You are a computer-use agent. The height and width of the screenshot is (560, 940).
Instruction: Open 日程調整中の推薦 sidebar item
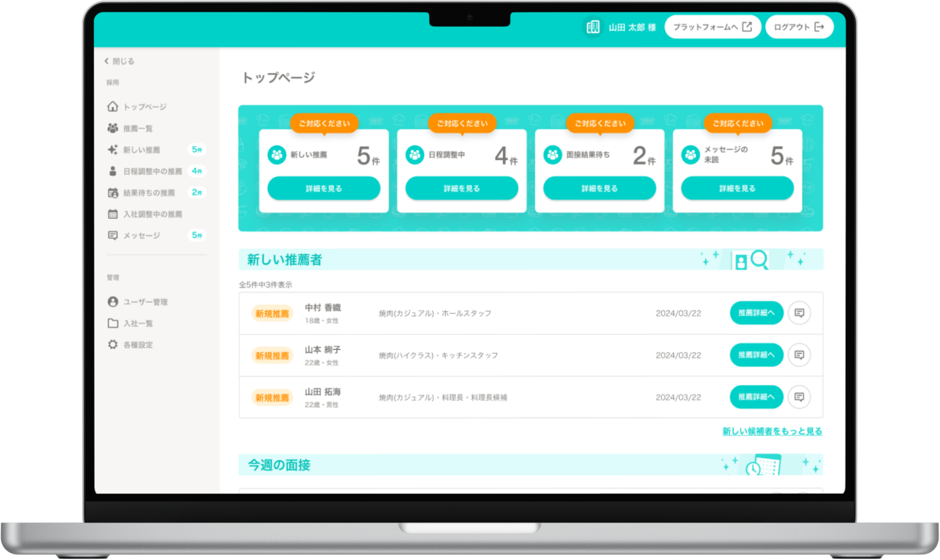click(153, 171)
